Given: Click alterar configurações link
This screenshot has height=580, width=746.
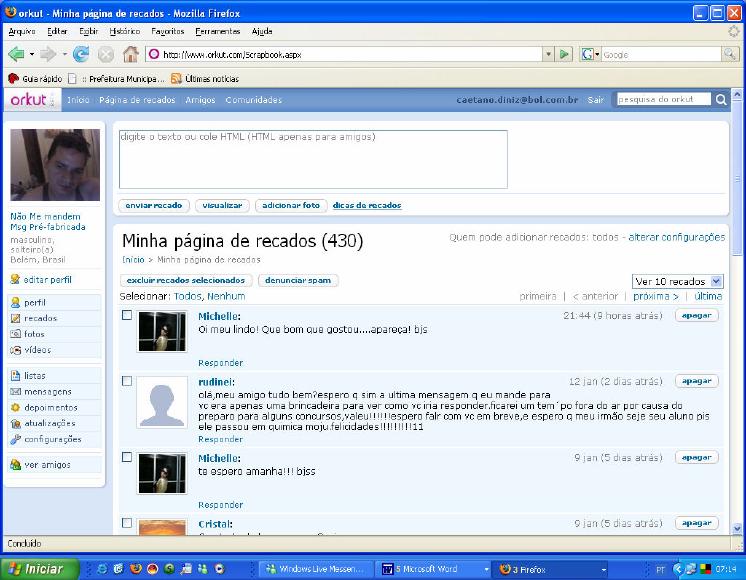Looking at the screenshot, I should [677, 237].
